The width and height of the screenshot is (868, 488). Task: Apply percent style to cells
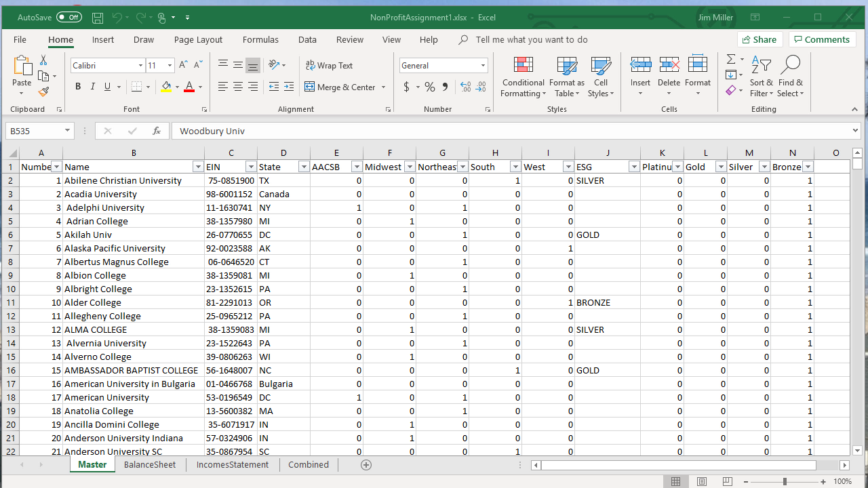tap(429, 87)
